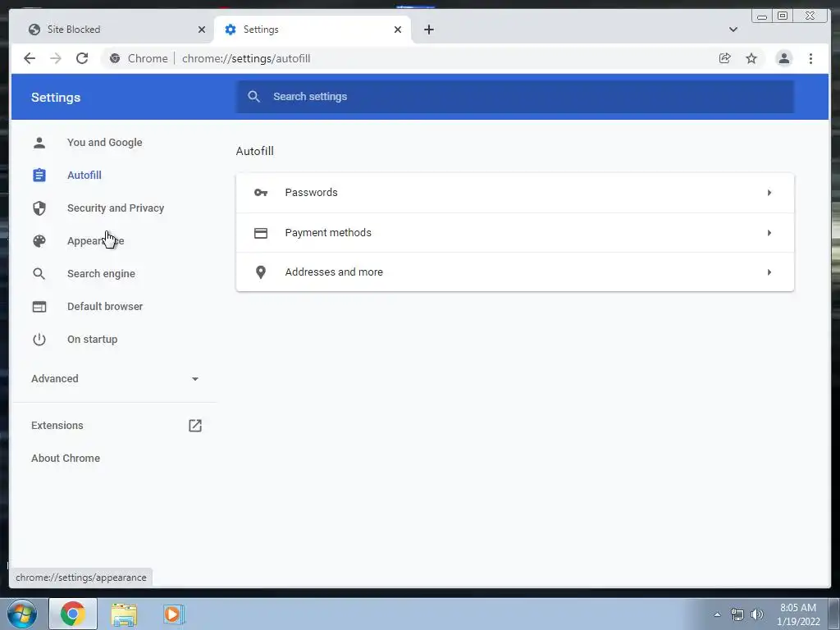The image size is (840, 630).
Task: Click the Chrome site info chip in address bar
Action: pyautogui.click(x=139, y=58)
